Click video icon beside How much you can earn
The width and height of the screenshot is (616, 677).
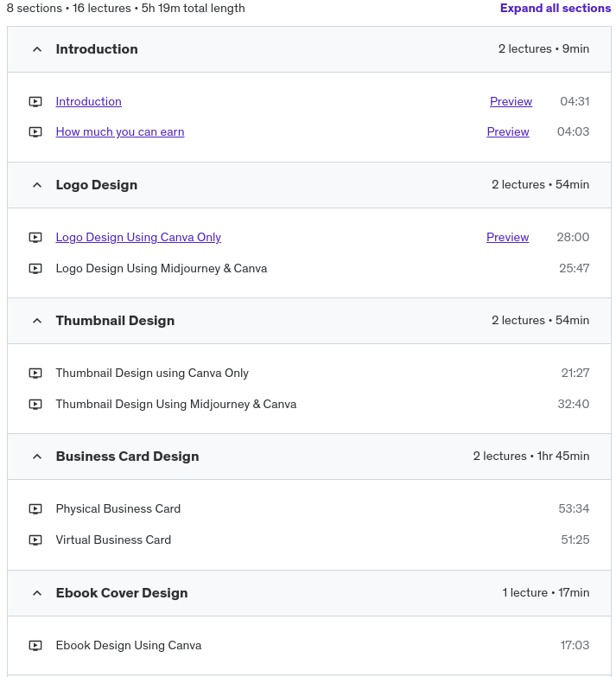35,132
